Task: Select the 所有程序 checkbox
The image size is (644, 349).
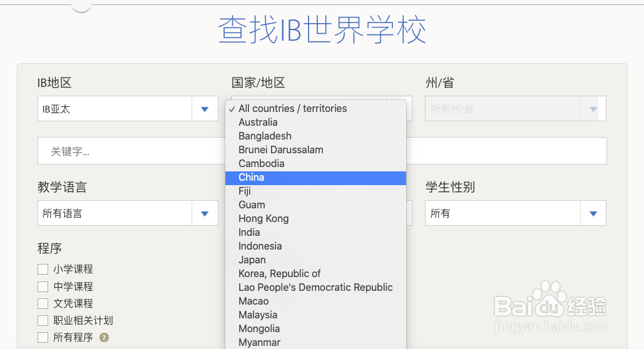Action: (43, 338)
